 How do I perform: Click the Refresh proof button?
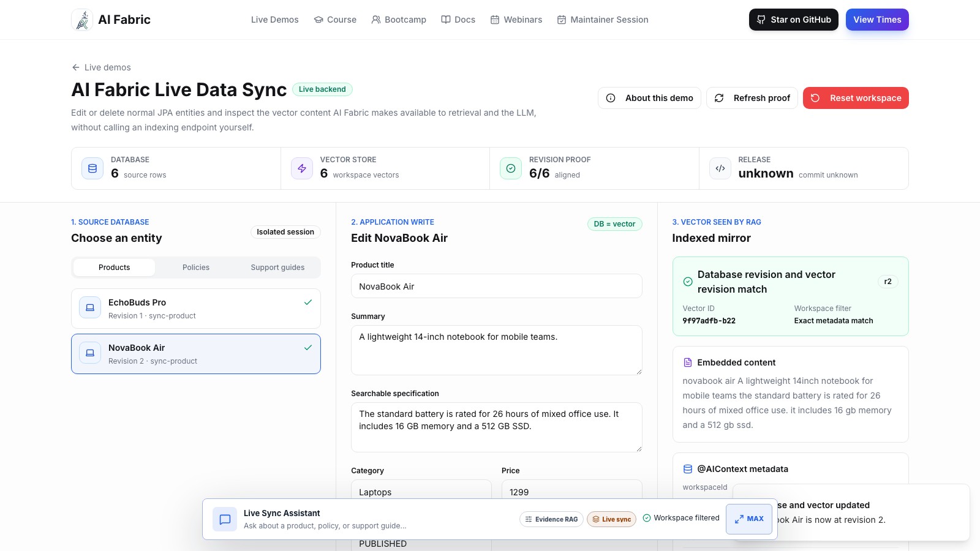pyautogui.click(x=752, y=98)
